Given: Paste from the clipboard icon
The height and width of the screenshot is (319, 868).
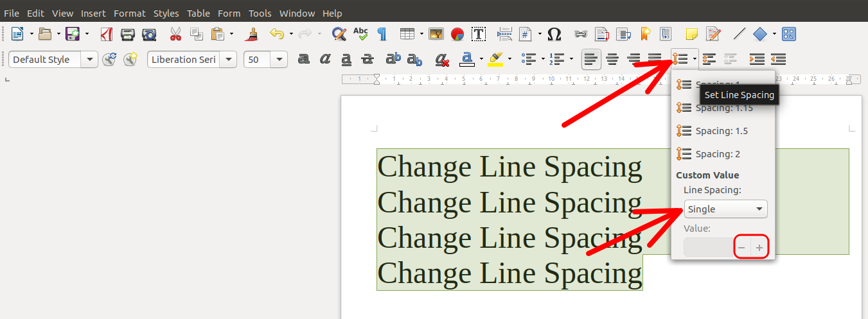Looking at the screenshot, I should point(218,33).
